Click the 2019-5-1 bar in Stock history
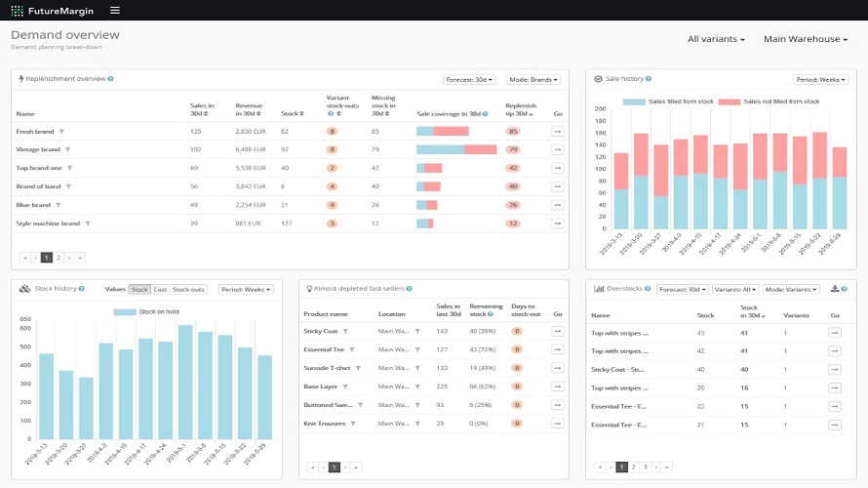 (x=185, y=383)
